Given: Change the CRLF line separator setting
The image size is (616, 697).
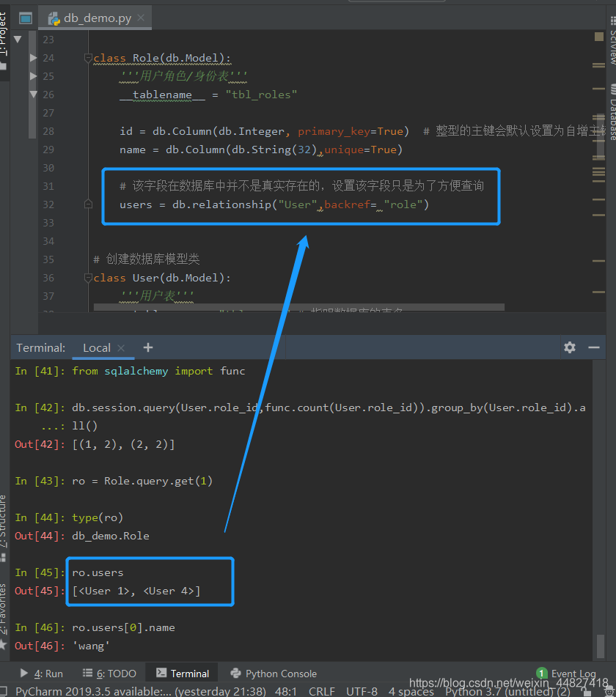Looking at the screenshot, I should [x=321, y=692].
